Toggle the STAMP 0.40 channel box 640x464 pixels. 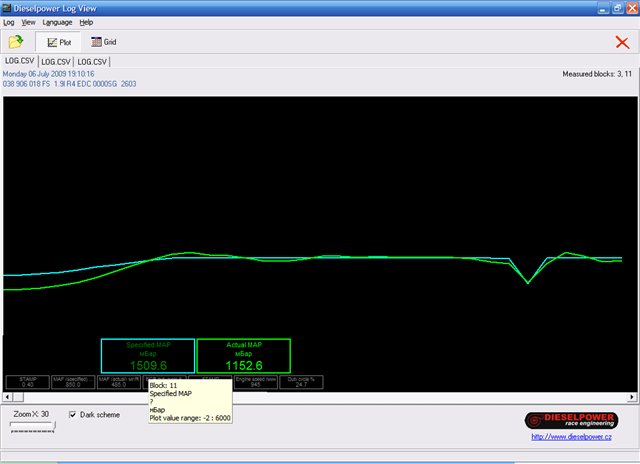point(28,382)
